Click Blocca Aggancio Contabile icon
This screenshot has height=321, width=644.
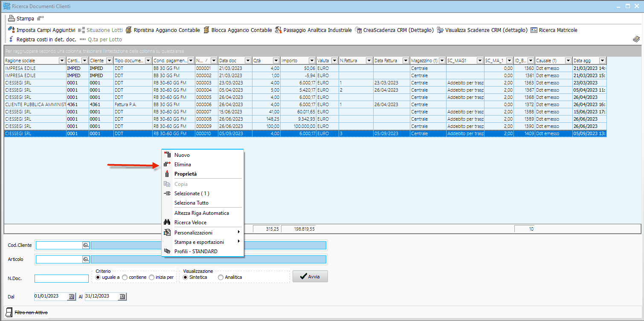coord(206,30)
